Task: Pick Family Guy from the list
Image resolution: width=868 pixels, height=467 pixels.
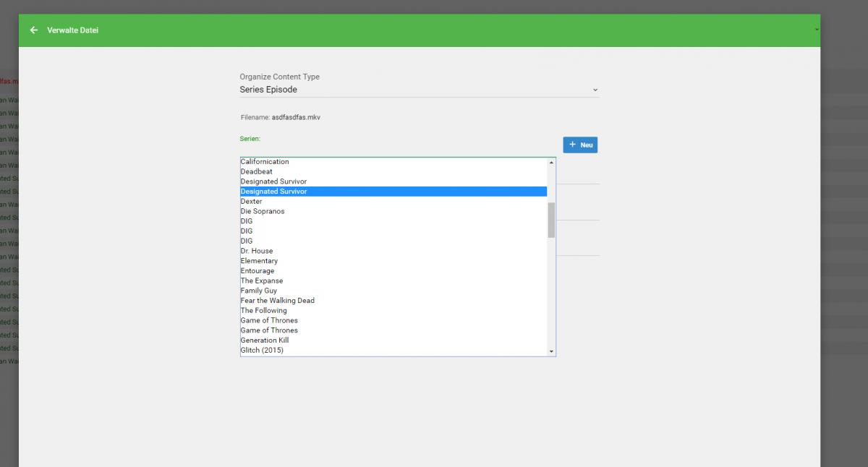Action: [393, 291]
